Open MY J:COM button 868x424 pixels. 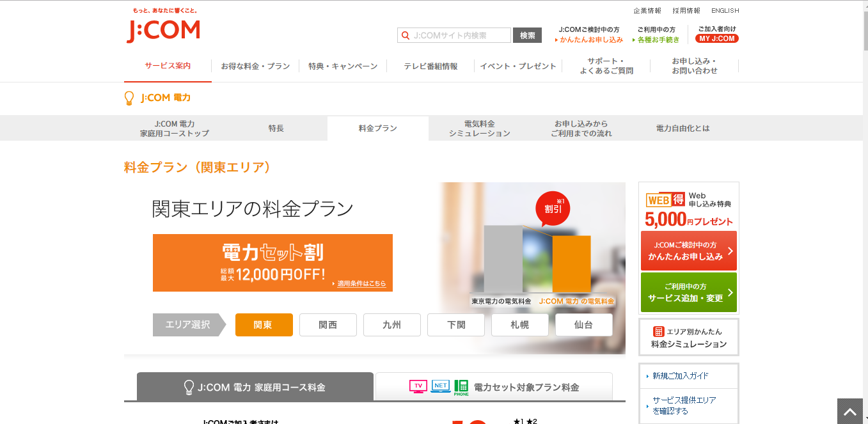pyautogui.click(x=716, y=38)
